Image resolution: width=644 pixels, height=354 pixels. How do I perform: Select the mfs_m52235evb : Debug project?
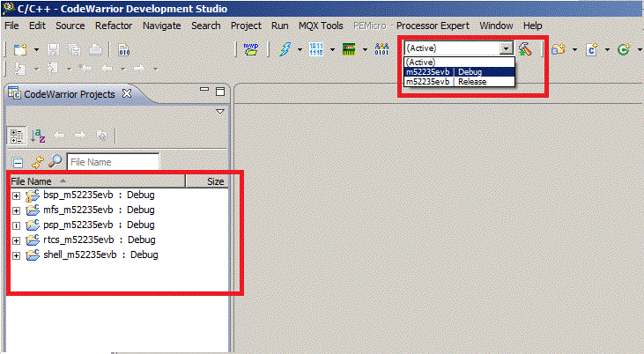point(99,210)
